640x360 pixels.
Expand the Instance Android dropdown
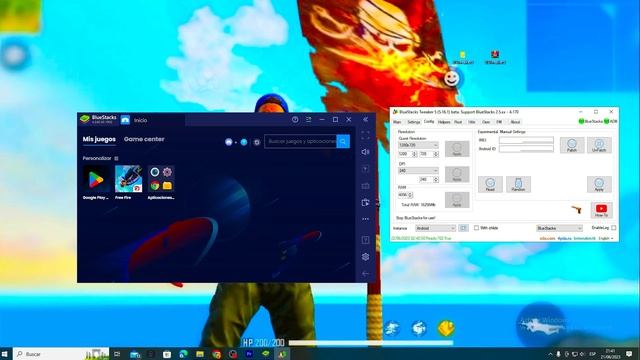435,228
